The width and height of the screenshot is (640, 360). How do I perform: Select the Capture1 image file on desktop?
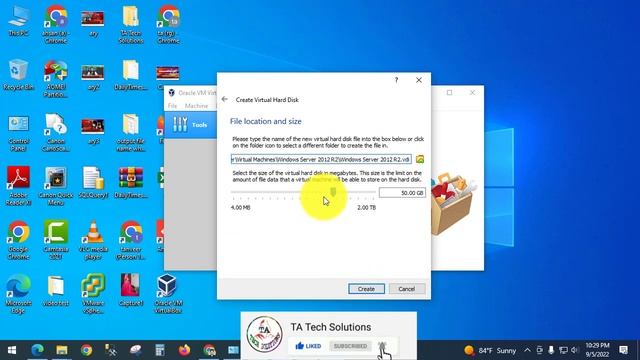(x=131, y=291)
